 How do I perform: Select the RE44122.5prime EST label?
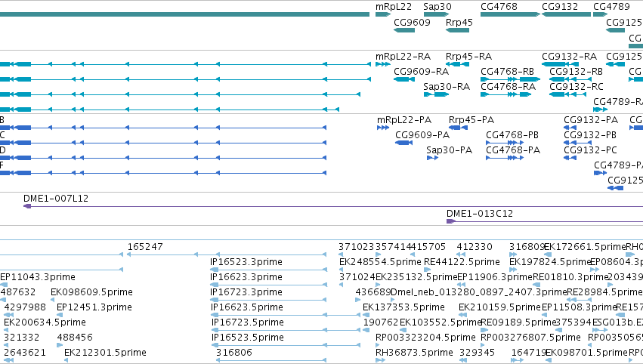pos(462,262)
